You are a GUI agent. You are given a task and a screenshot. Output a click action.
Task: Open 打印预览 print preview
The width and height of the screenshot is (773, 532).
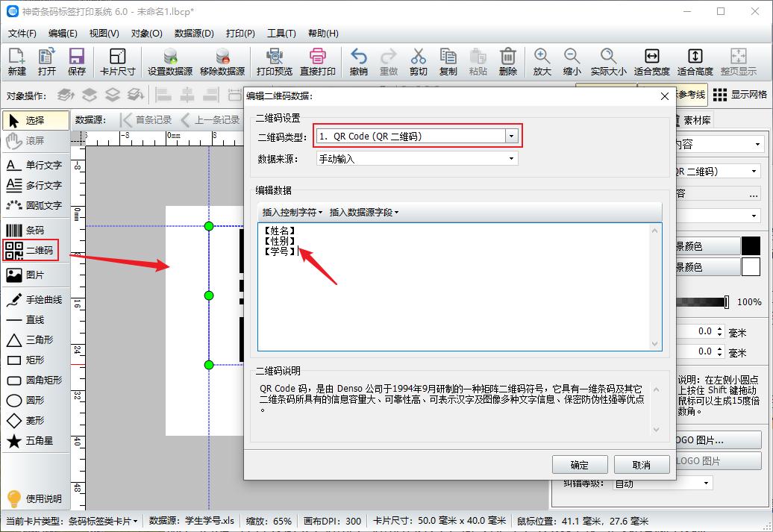[275, 61]
